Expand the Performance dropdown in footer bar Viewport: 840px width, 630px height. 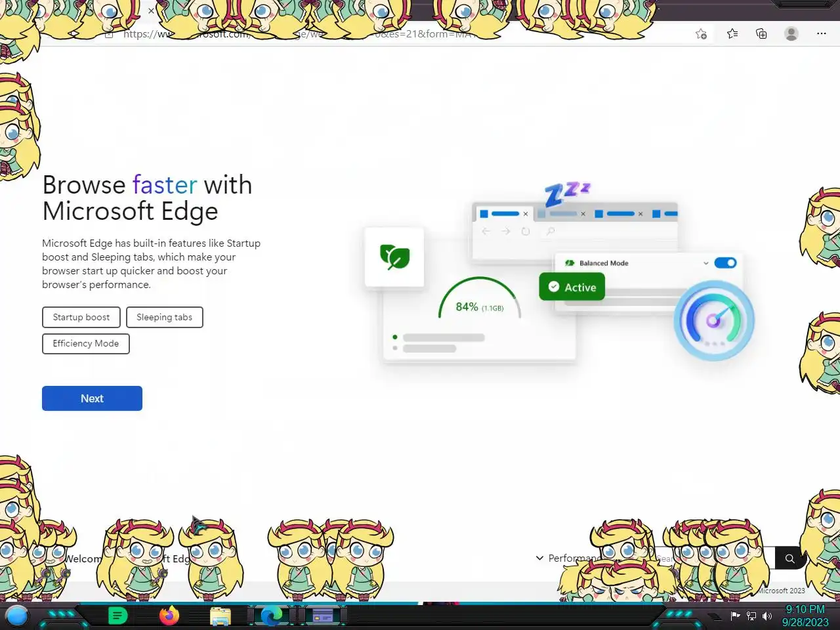[x=568, y=558]
